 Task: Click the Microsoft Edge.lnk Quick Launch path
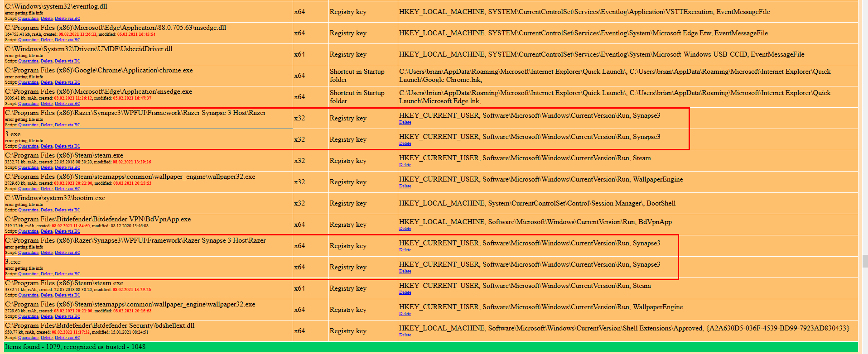pyautogui.click(x=615, y=97)
